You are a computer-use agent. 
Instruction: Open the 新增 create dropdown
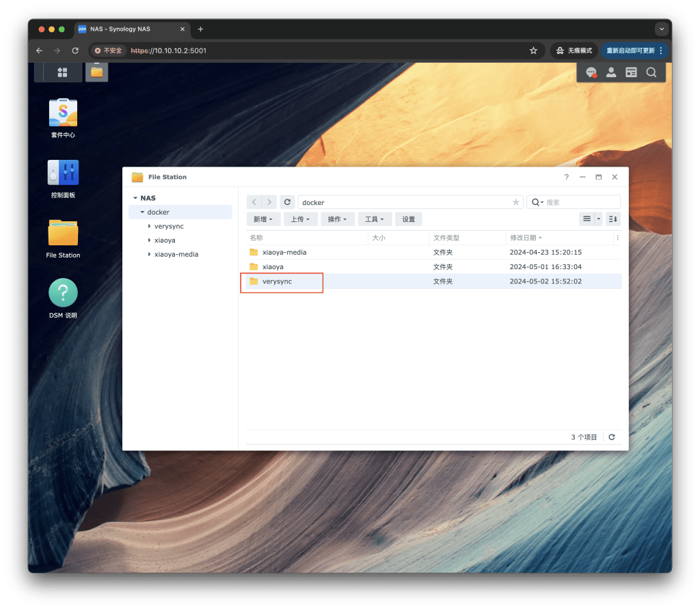(x=263, y=219)
